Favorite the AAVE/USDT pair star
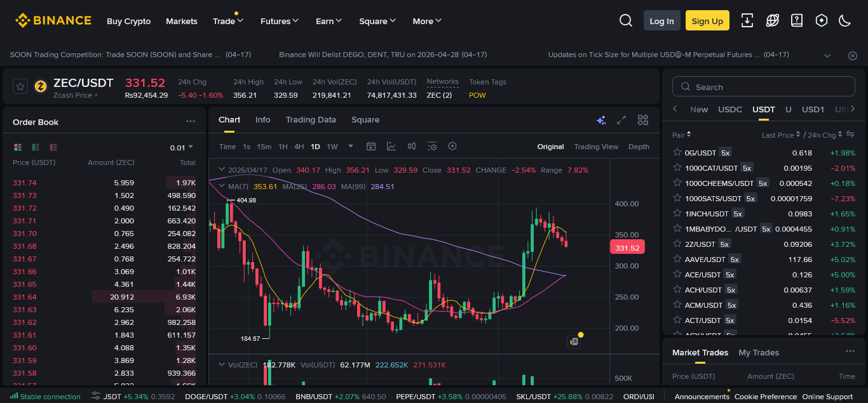 coord(677,260)
